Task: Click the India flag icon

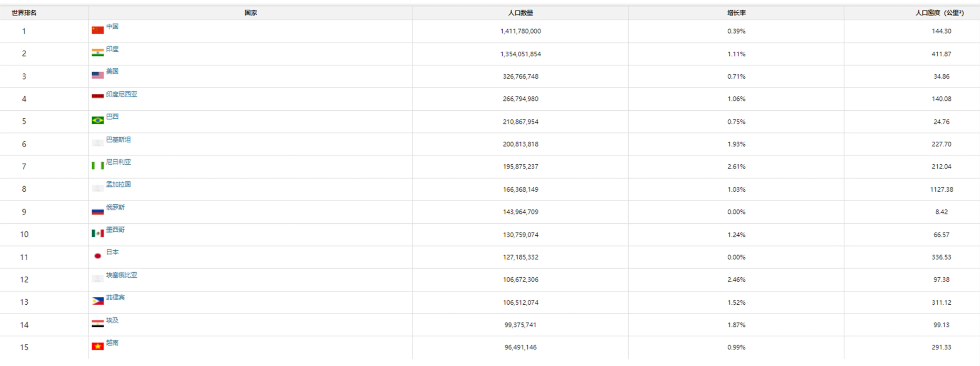Action: pyautogui.click(x=97, y=52)
